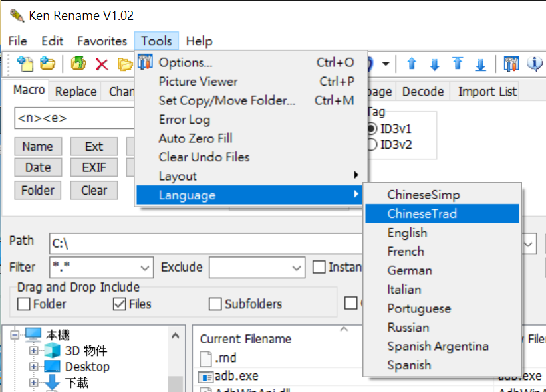Select ChineseSimp language

[442, 195]
